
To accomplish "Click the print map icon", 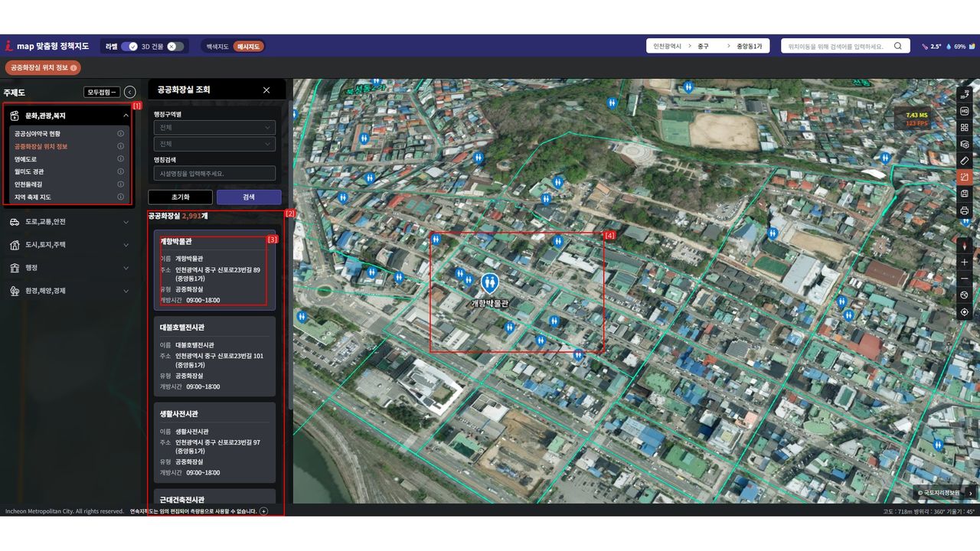I will point(964,210).
